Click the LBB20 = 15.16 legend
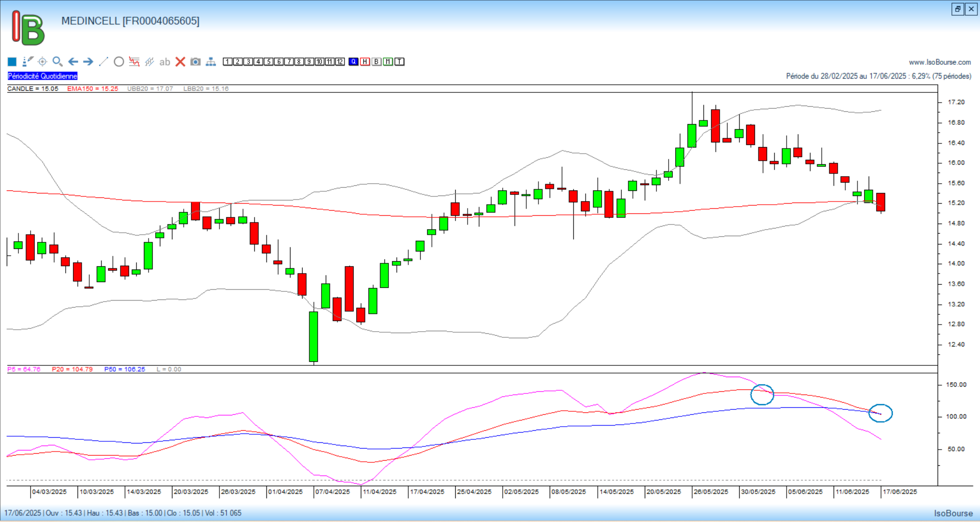Screen dimensions: 980x522 pos(206,89)
